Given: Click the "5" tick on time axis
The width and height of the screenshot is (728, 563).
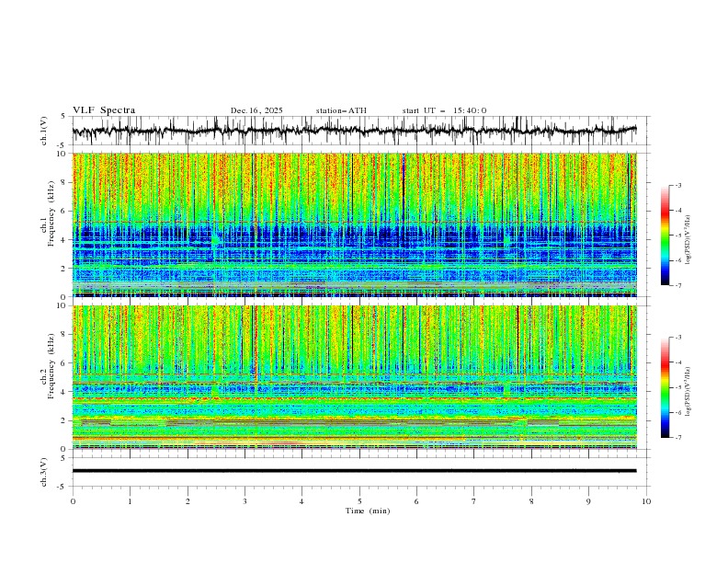Looking at the screenshot, I should tap(359, 501).
